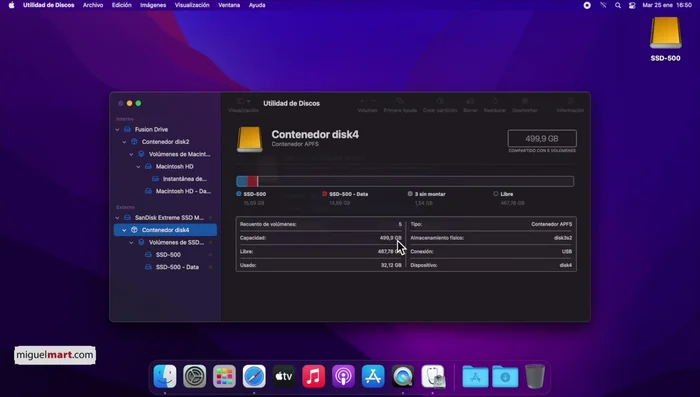Open the Ventana menu
Image resolution: width=700 pixels, height=397 pixels.
click(229, 5)
